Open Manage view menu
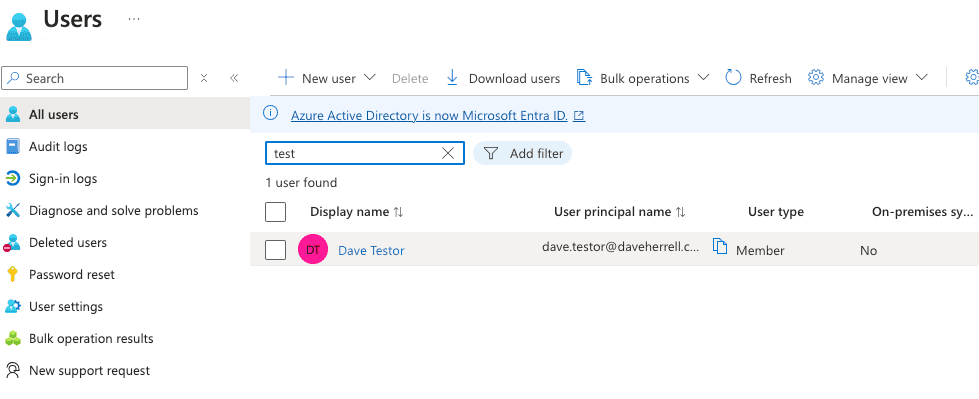Screen dimensions: 979x399 868,78
